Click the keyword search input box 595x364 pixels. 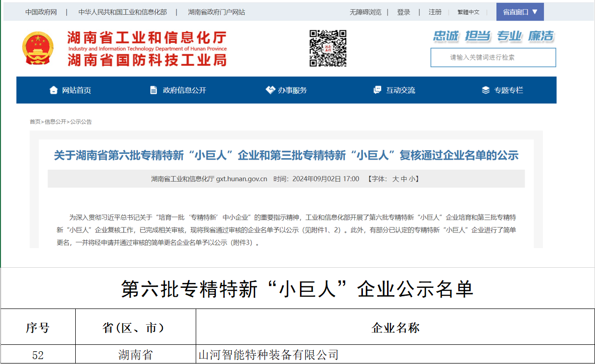[x=492, y=57]
